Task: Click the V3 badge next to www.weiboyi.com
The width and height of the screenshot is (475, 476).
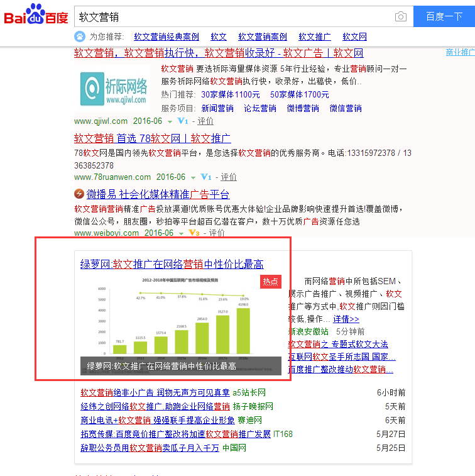Action: [194, 233]
